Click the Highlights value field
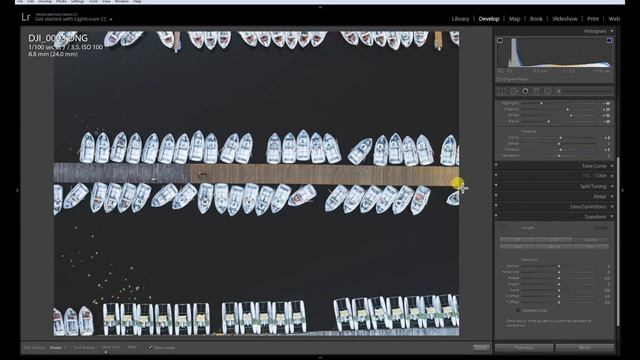The width and height of the screenshot is (640, 360). coord(606,103)
